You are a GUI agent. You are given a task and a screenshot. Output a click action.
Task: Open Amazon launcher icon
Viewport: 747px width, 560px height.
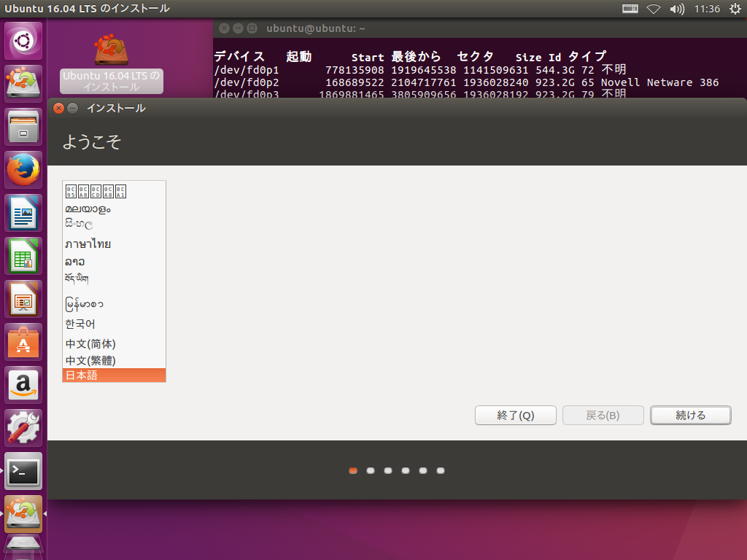tap(23, 385)
